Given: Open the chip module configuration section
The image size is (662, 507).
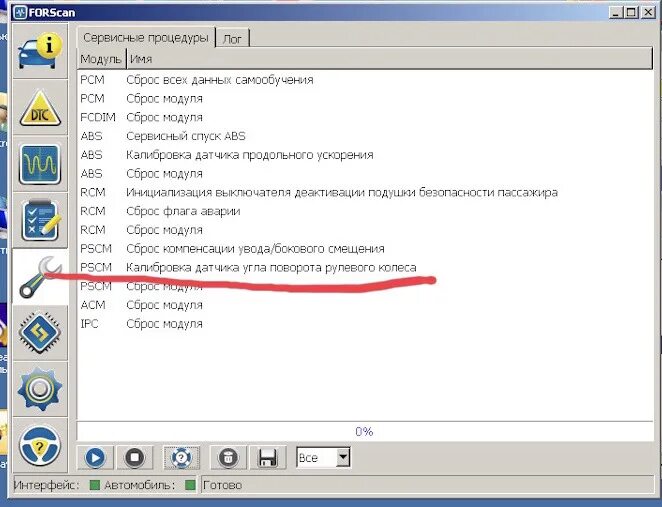Looking at the screenshot, I should tap(40, 333).
